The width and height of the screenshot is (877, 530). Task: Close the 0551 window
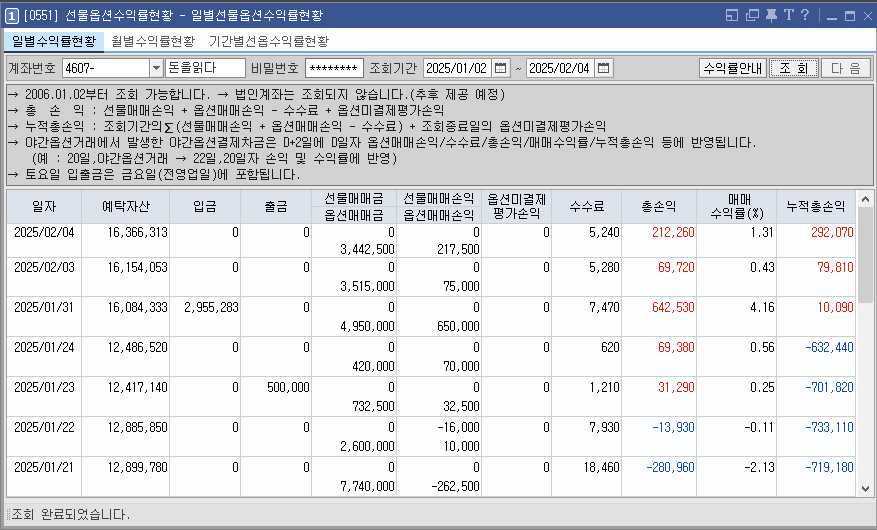[x=867, y=16]
